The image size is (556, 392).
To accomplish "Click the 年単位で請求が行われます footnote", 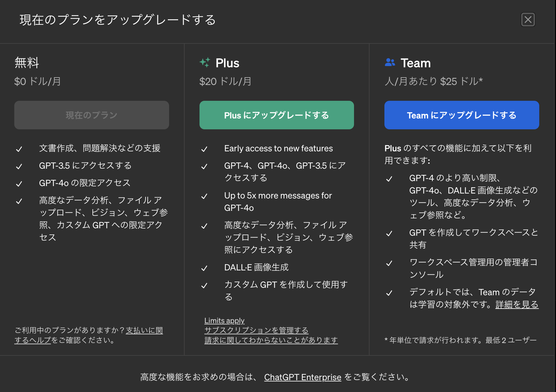I will [460, 340].
